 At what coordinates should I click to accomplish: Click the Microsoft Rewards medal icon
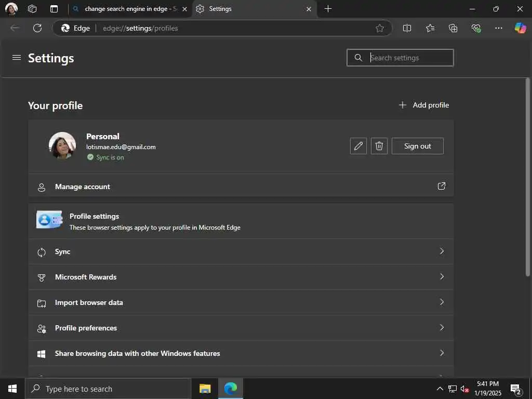tap(42, 278)
